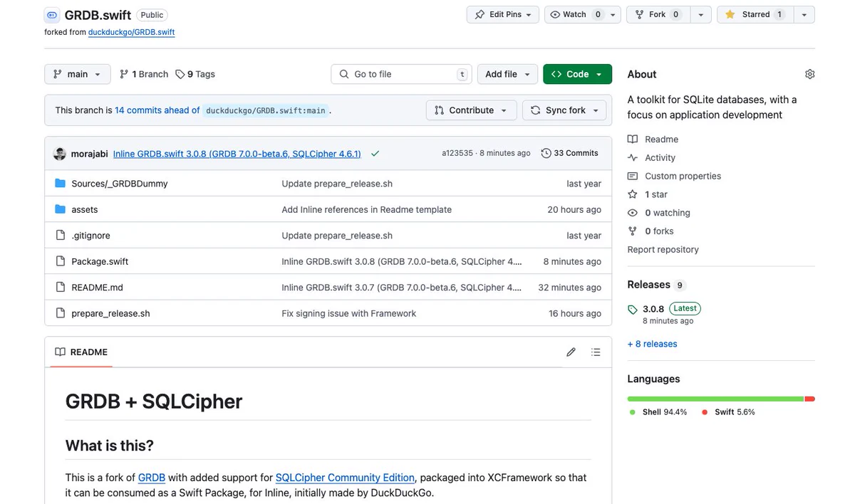Click the Swift 5.6% language entry
This screenshot has height=504, width=855.
[x=728, y=412]
